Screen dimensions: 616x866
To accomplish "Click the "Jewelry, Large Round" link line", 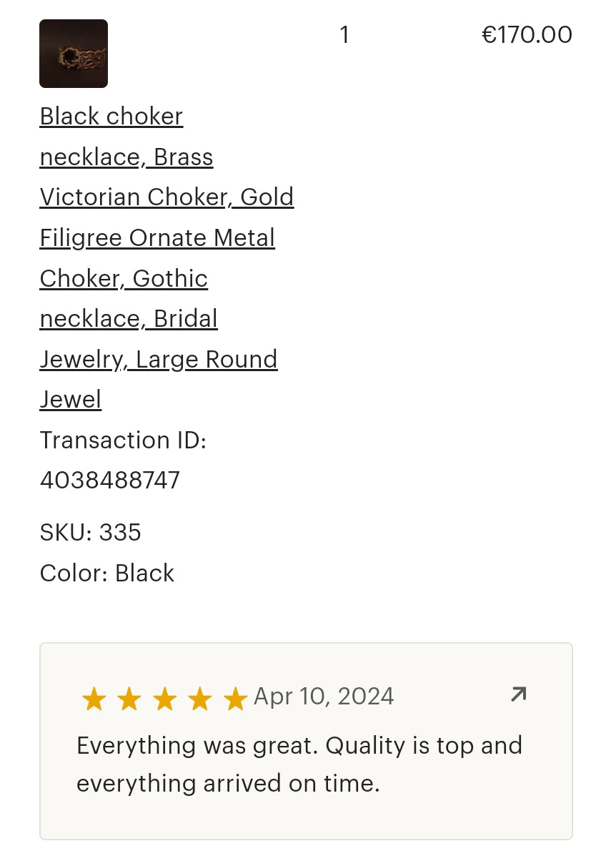I will (x=159, y=359).
